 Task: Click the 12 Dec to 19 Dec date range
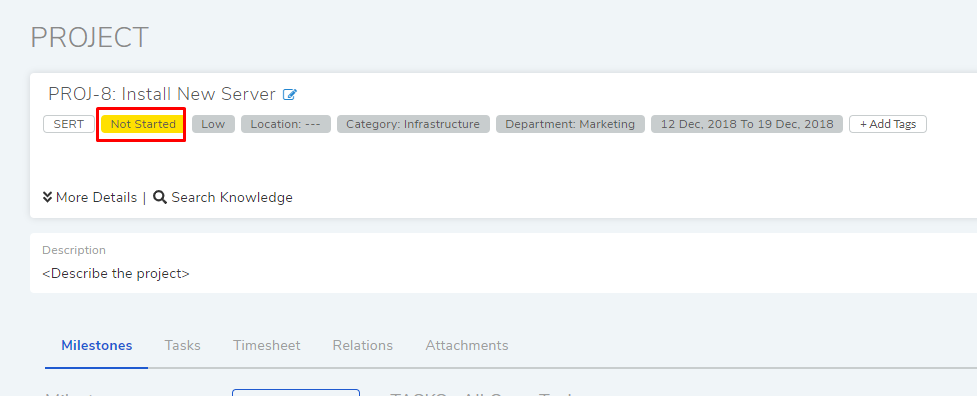click(747, 124)
